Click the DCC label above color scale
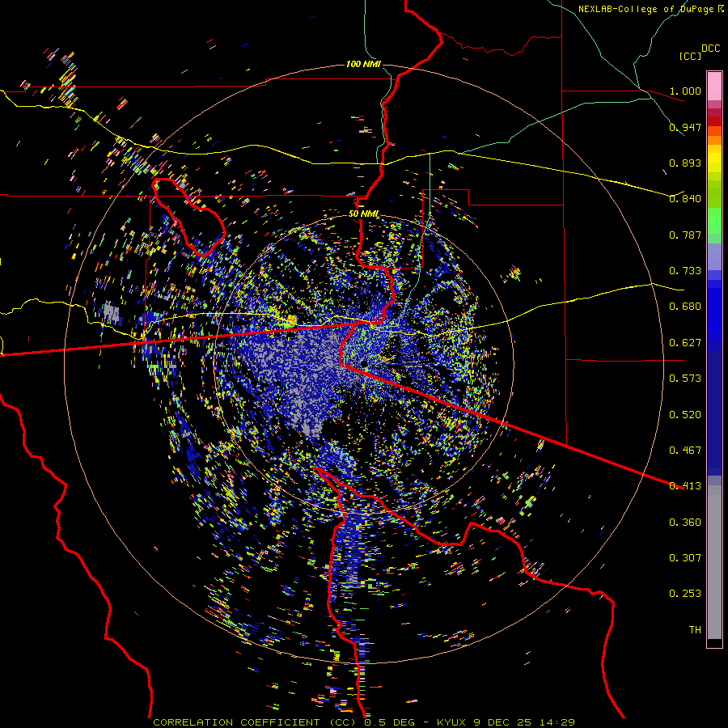Viewport: 728px width, 728px height. pyautogui.click(x=711, y=49)
